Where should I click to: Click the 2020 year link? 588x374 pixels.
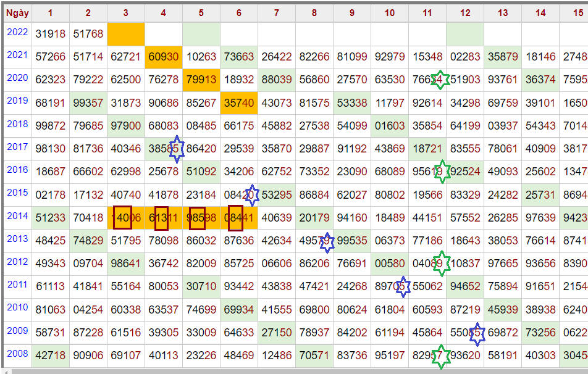tap(17, 78)
